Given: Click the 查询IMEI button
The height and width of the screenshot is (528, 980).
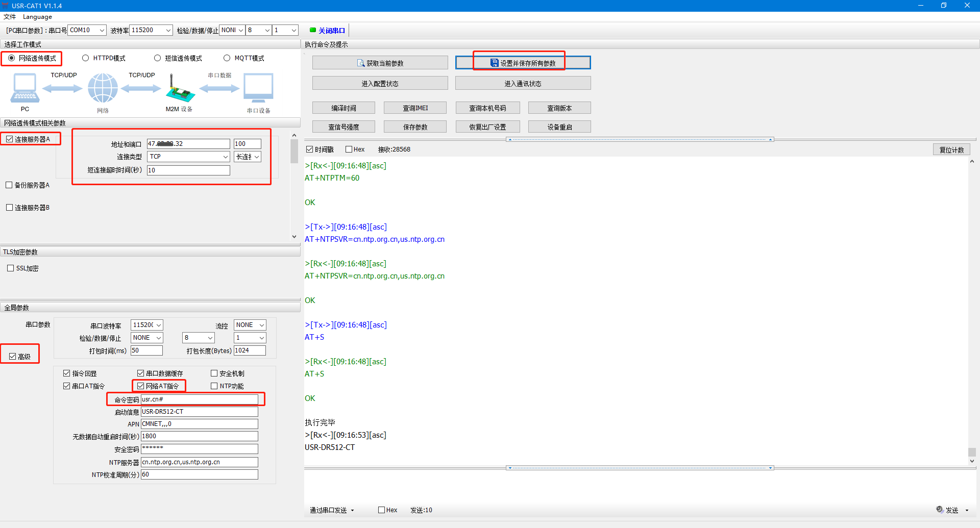Looking at the screenshot, I should (x=415, y=108).
